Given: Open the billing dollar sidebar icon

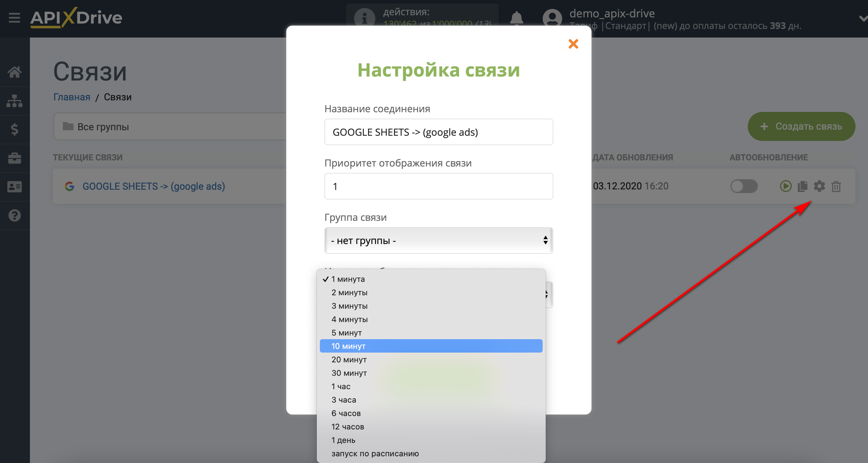Looking at the screenshot, I should pos(14,129).
